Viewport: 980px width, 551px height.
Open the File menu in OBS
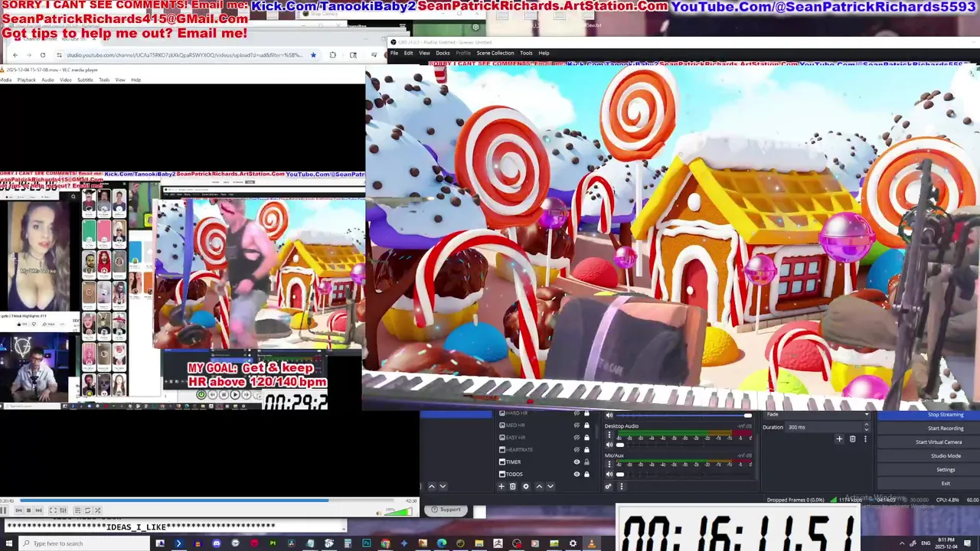(x=394, y=53)
